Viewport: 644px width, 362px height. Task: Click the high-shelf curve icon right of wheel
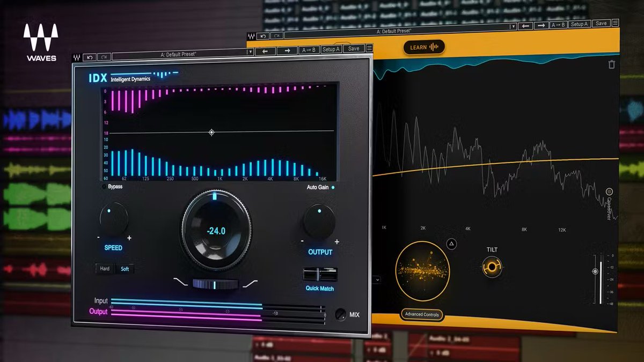pyautogui.click(x=250, y=283)
